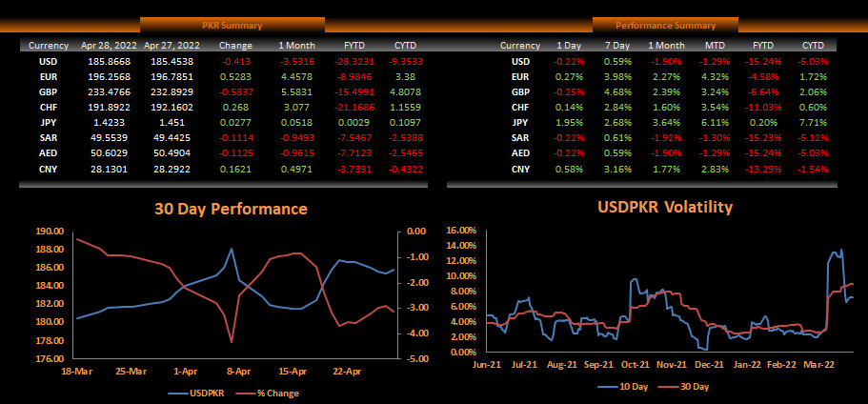Image resolution: width=868 pixels, height=404 pixels.
Task: Select the Change column header
Action: click(235, 45)
